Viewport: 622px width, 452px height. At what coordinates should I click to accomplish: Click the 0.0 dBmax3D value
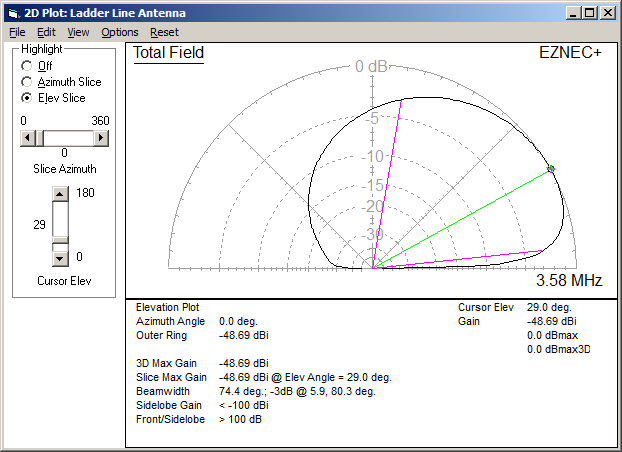coord(559,349)
